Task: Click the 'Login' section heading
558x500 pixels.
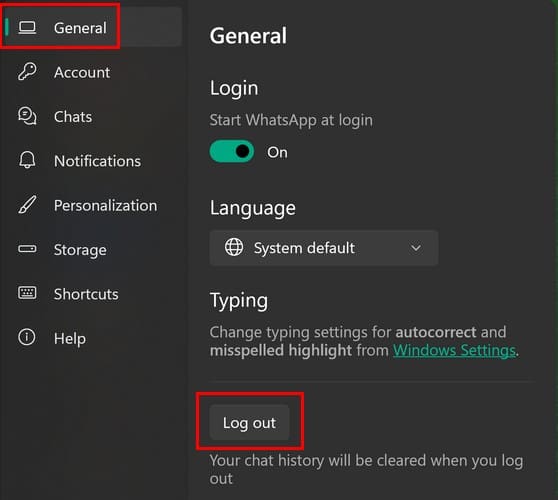Action: (x=234, y=88)
